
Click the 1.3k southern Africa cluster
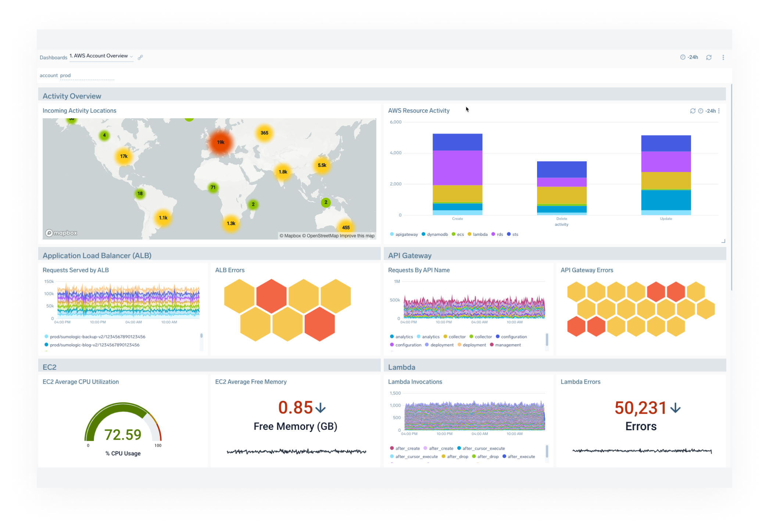coord(231,223)
